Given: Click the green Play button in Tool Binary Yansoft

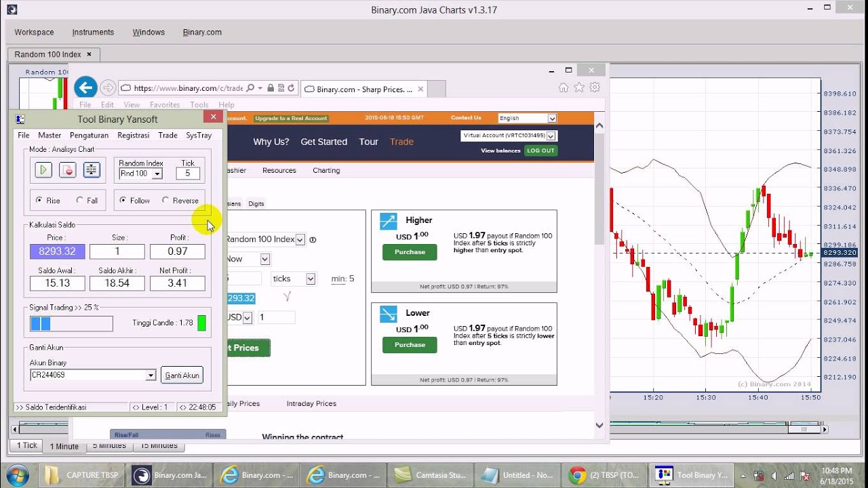Looking at the screenshot, I should pos(43,170).
